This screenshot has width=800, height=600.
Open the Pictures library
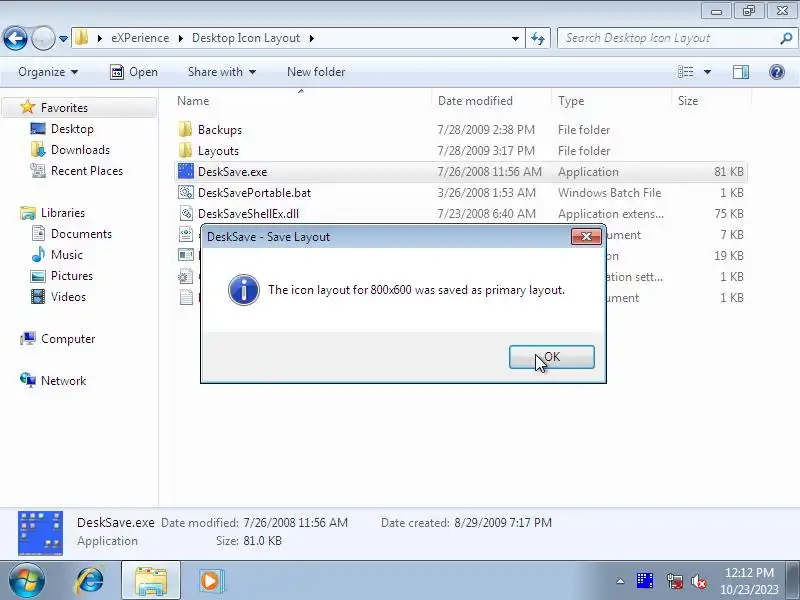click(x=71, y=276)
